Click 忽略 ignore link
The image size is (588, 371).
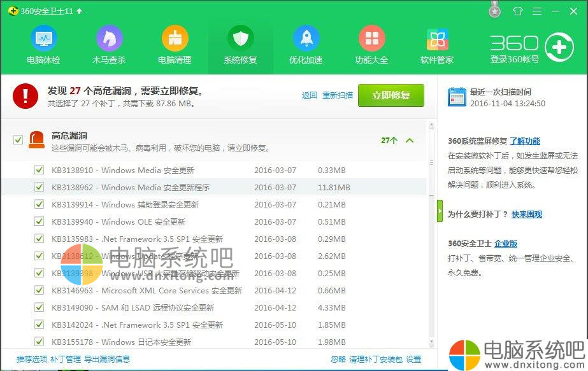[x=338, y=359]
